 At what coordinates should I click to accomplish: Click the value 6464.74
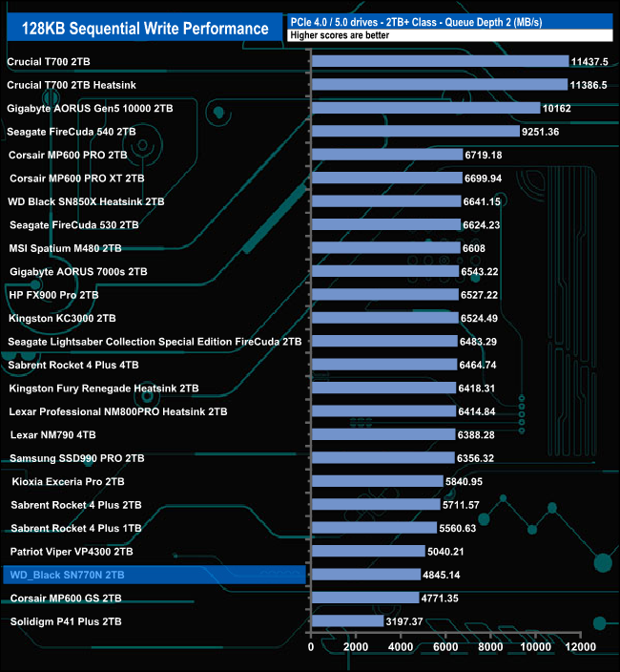click(x=478, y=366)
